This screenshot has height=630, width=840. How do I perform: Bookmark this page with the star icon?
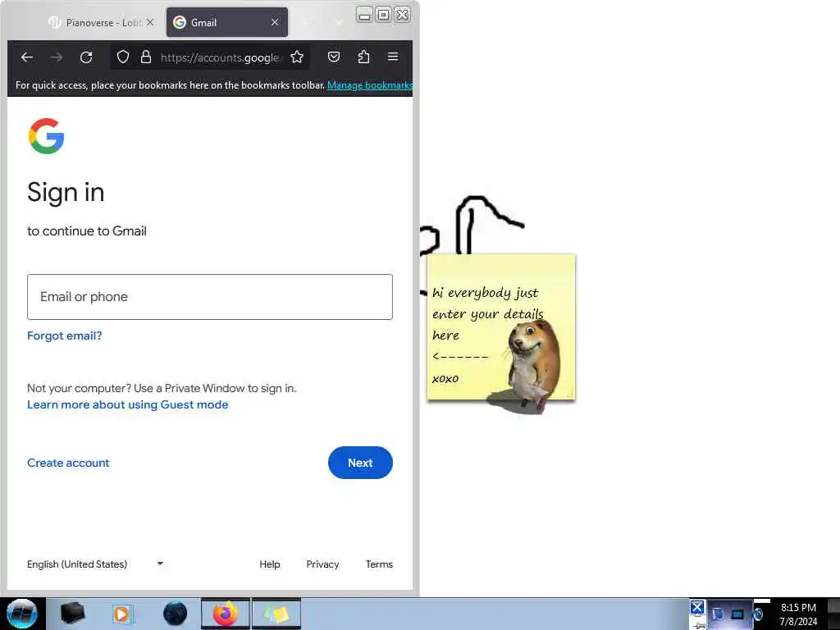coord(297,57)
